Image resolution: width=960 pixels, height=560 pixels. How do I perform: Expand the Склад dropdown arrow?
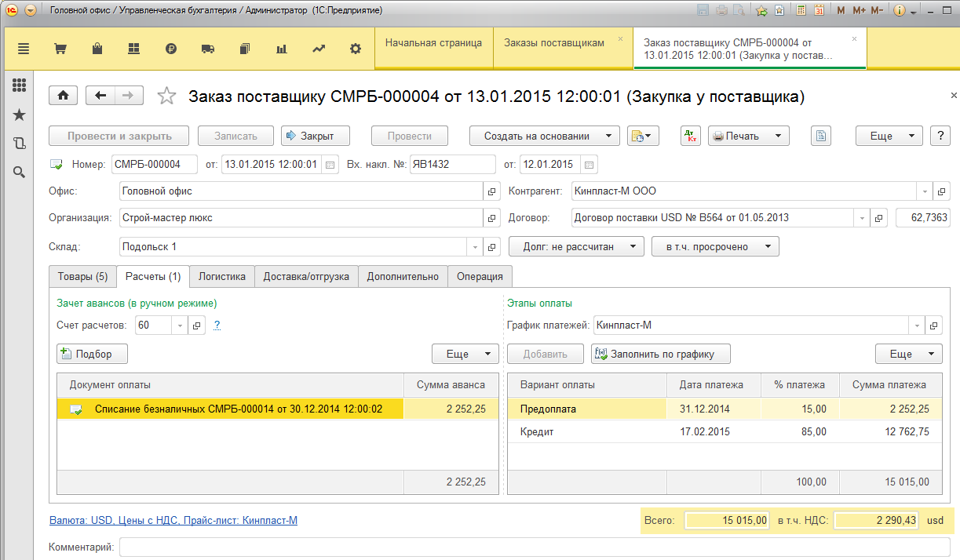pyautogui.click(x=475, y=246)
